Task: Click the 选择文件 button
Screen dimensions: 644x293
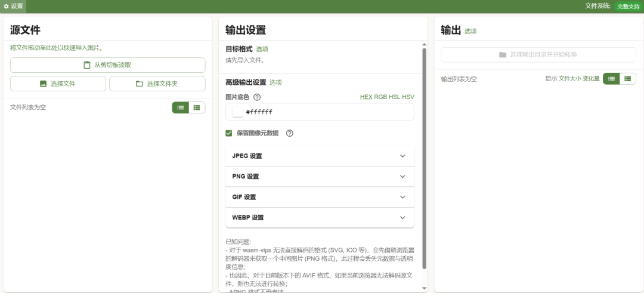Action: (x=58, y=84)
